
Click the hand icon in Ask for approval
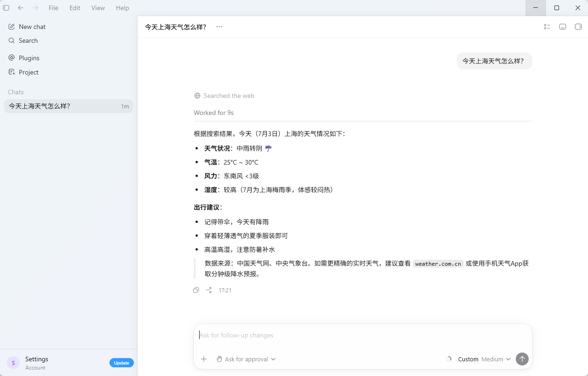[x=219, y=359]
